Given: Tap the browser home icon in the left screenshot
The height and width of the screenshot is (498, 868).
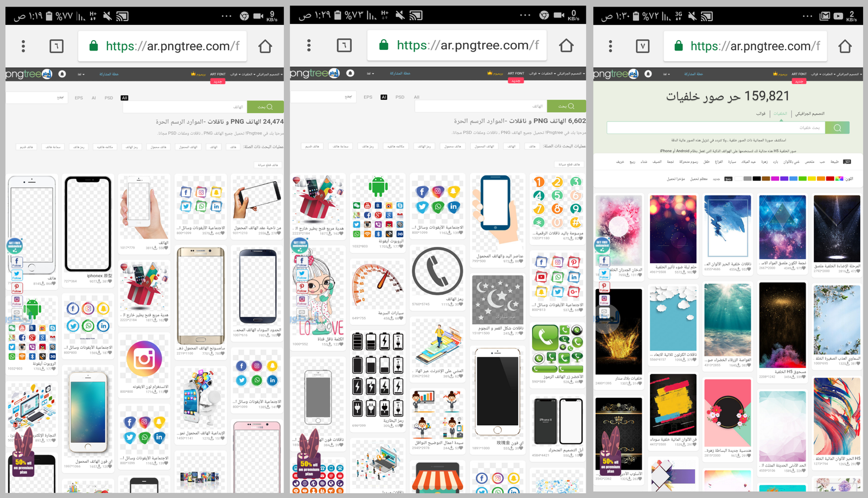Looking at the screenshot, I should 265,46.
